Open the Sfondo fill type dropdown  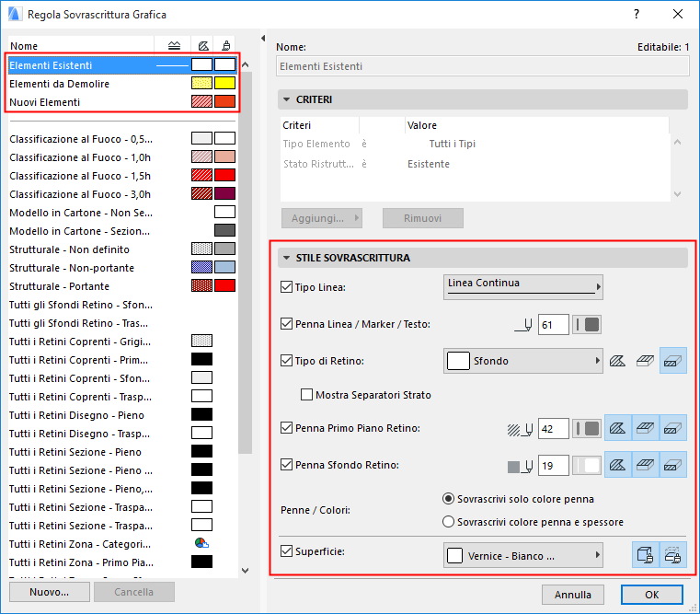pos(522,361)
